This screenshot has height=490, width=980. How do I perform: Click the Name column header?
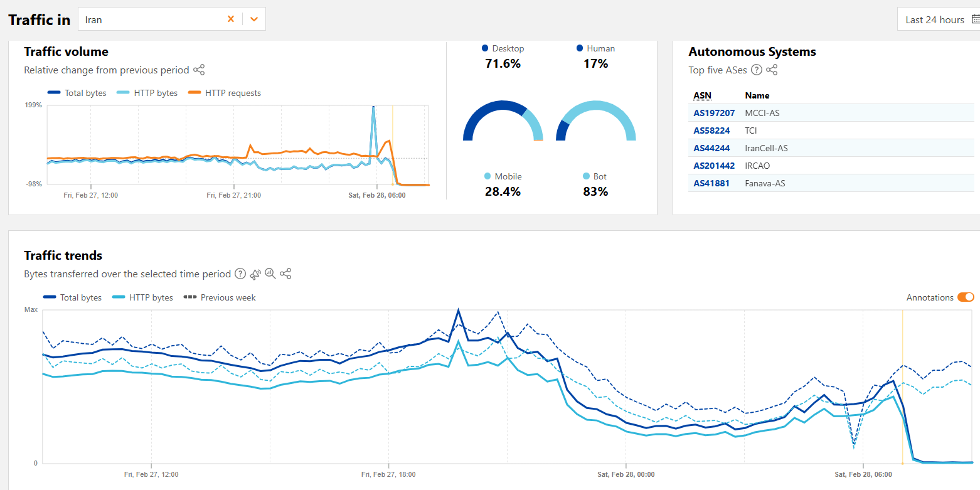757,95
